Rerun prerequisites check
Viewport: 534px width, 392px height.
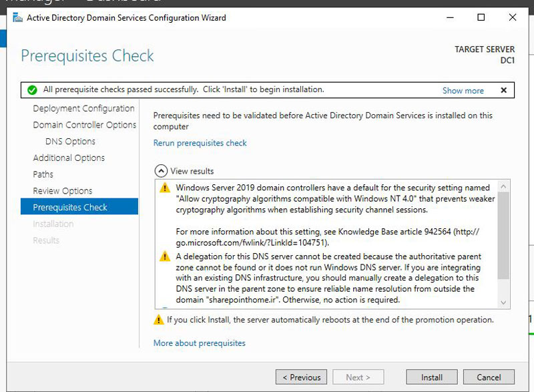click(200, 143)
